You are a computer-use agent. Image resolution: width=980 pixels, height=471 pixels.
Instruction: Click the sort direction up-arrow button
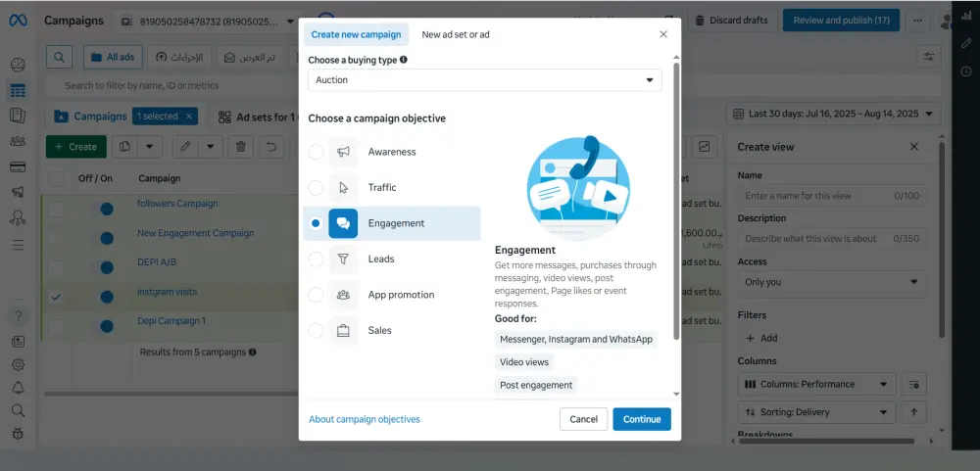(913, 412)
